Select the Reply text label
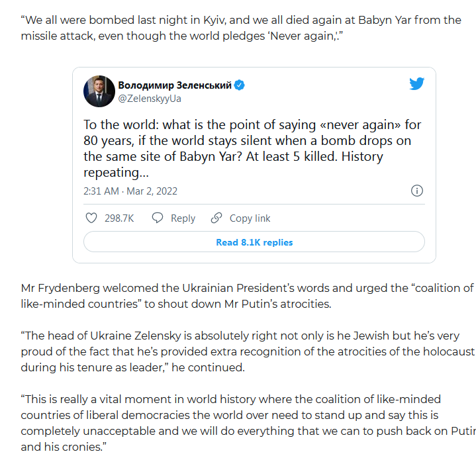The height and width of the screenshot is (460, 476). click(x=183, y=218)
